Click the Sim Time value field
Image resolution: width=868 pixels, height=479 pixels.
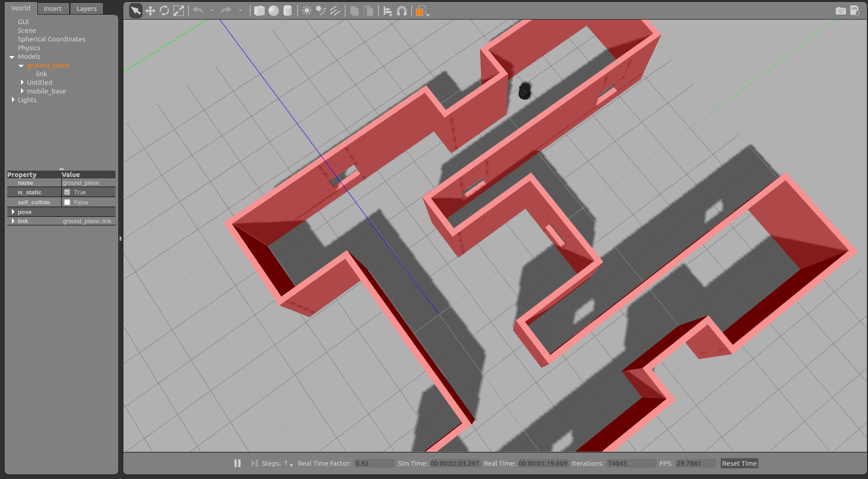[x=455, y=463]
